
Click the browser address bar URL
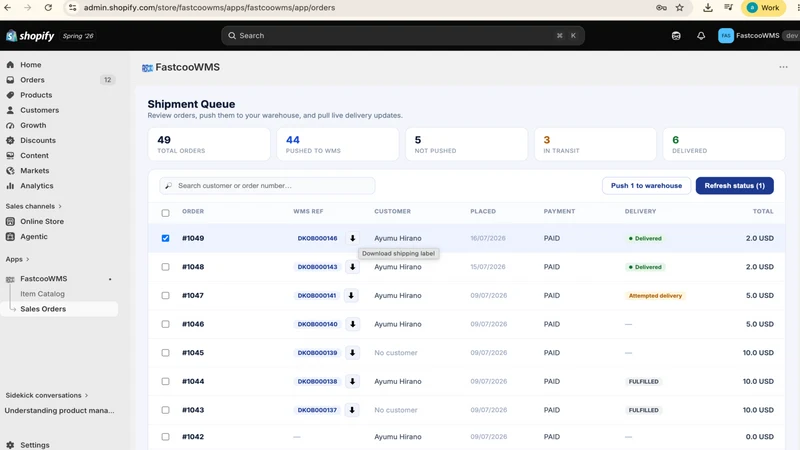click(209, 8)
